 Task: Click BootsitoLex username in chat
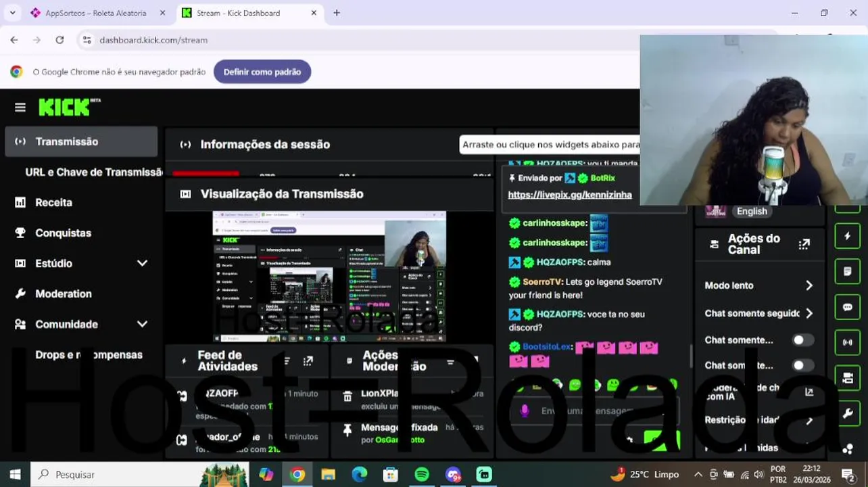(546, 346)
